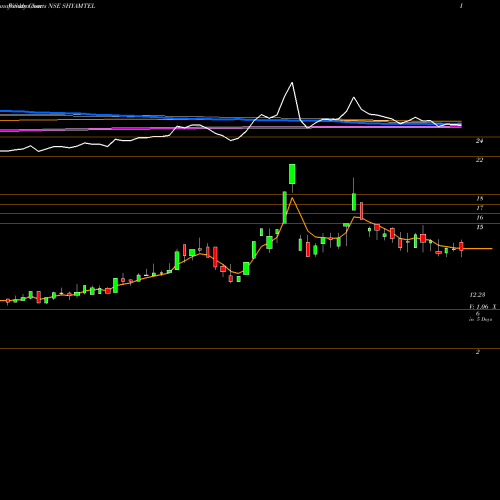Select the 2 label near bottom axis
This screenshot has height=500, width=500.
[478, 352]
